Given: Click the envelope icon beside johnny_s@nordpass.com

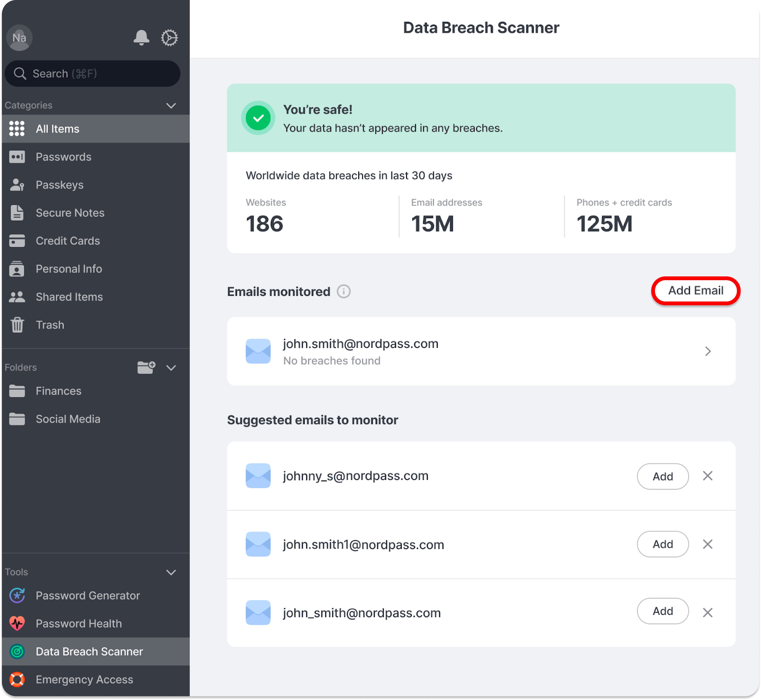Looking at the screenshot, I should pos(258,476).
